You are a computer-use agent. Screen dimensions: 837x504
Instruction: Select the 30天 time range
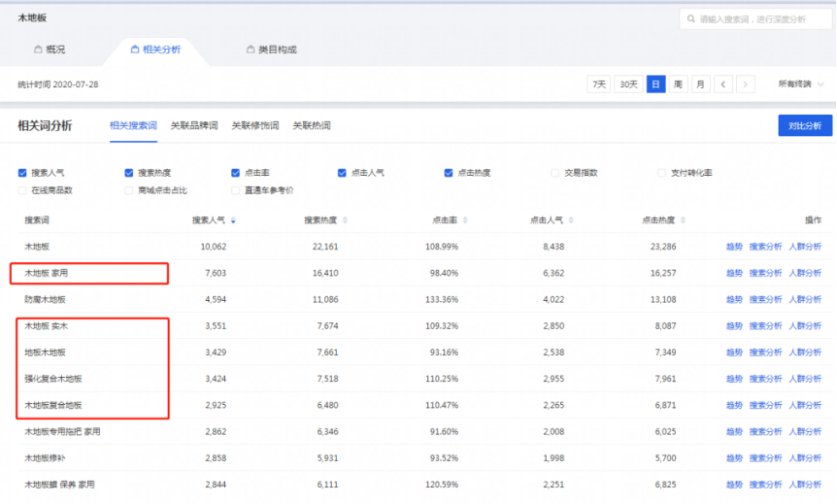click(x=628, y=84)
